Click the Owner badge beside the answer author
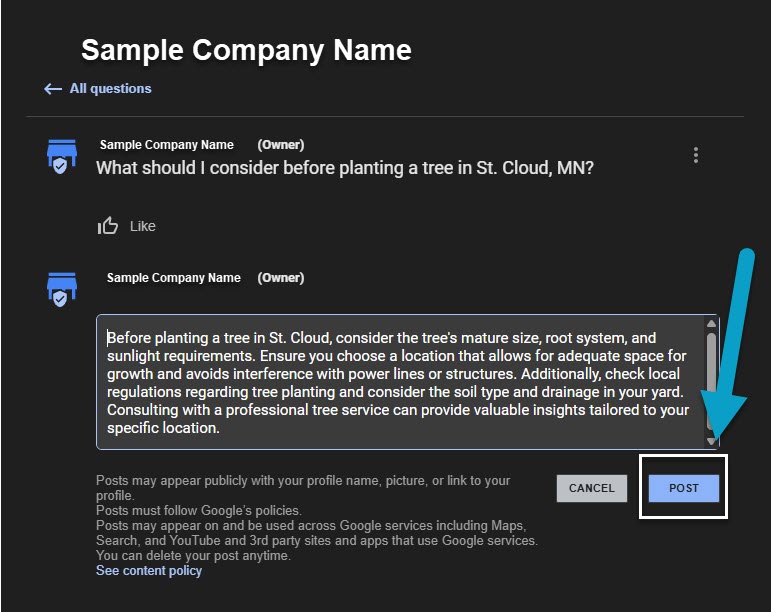Image resolution: width=771 pixels, height=612 pixels. tap(281, 278)
